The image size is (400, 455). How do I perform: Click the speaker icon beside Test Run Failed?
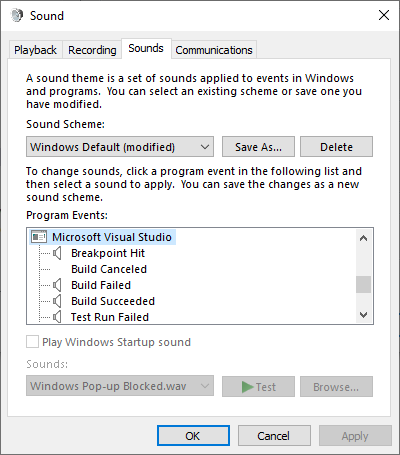57,317
